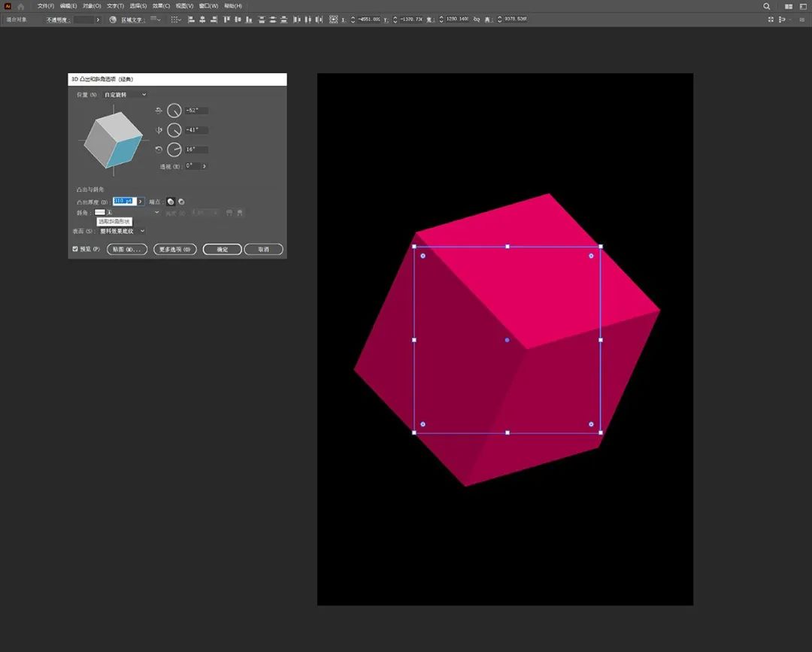This screenshot has height=652, width=812.
Task: Select the hollow cap end icon
Action: point(181,202)
